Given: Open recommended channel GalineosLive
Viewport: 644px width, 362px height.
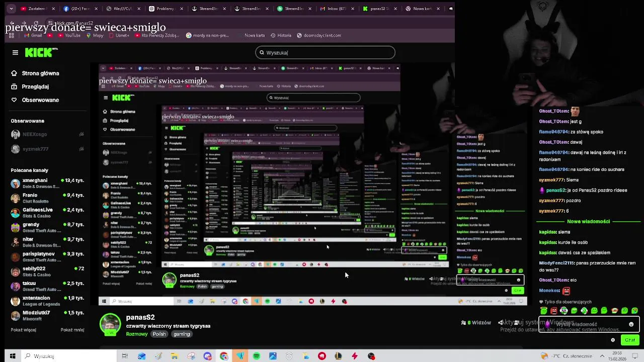Looking at the screenshot, I should [47, 212].
